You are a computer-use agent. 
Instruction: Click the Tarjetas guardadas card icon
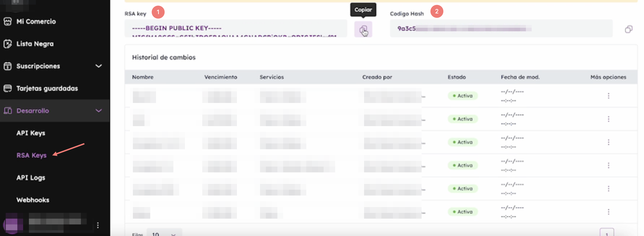coord(7,88)
